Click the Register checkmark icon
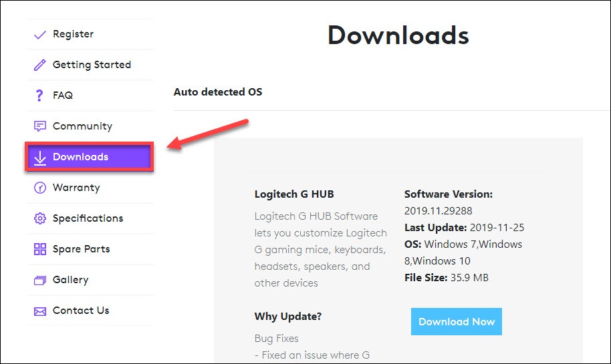Screen dimensions: 611x364 pos(39,35)
